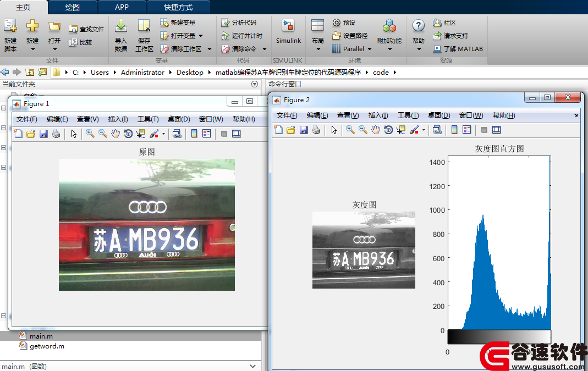
Task: Expand the 清除命令 dropdown arrow
Action: [265, 49]
